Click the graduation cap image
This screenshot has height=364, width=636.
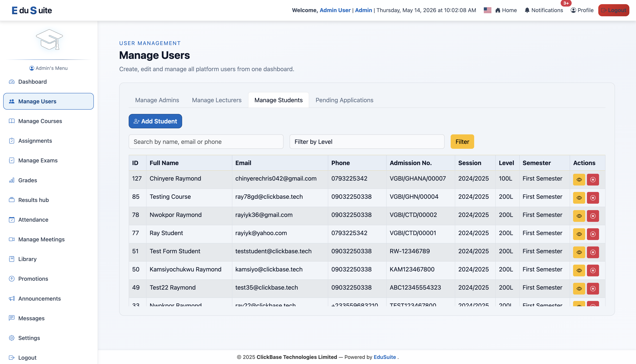tap(49, 40)
